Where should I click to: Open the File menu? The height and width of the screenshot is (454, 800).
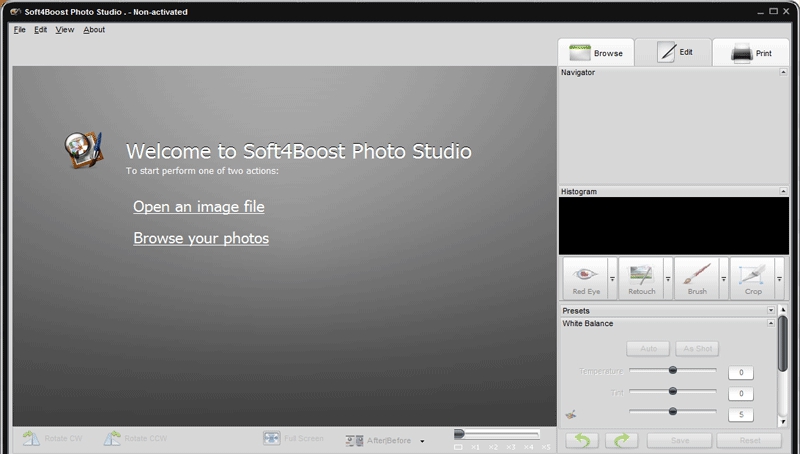click(20, 30)
